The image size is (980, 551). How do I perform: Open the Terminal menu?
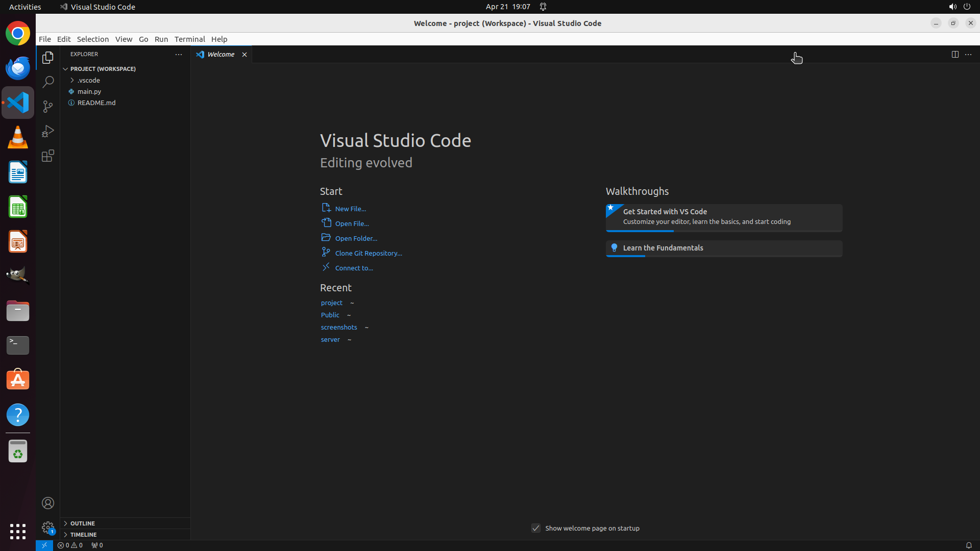[x=189, y=39]
